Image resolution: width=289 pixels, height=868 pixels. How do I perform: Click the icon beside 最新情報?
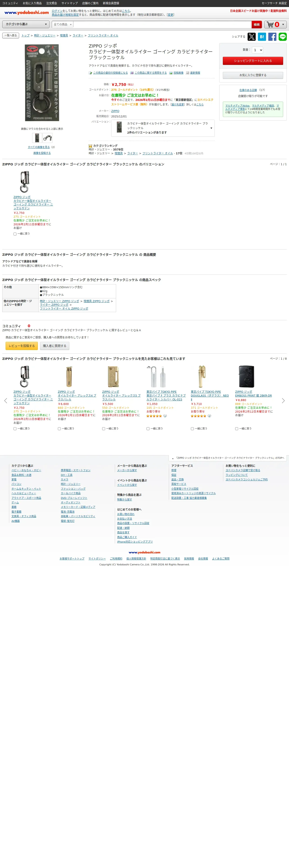click(x=187, y=73)
